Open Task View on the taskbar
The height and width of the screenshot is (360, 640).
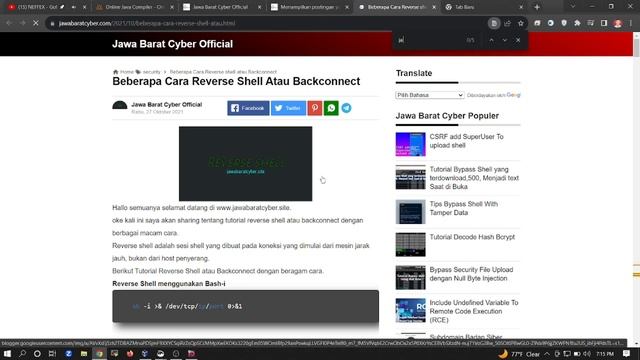(x=52, y=353)
